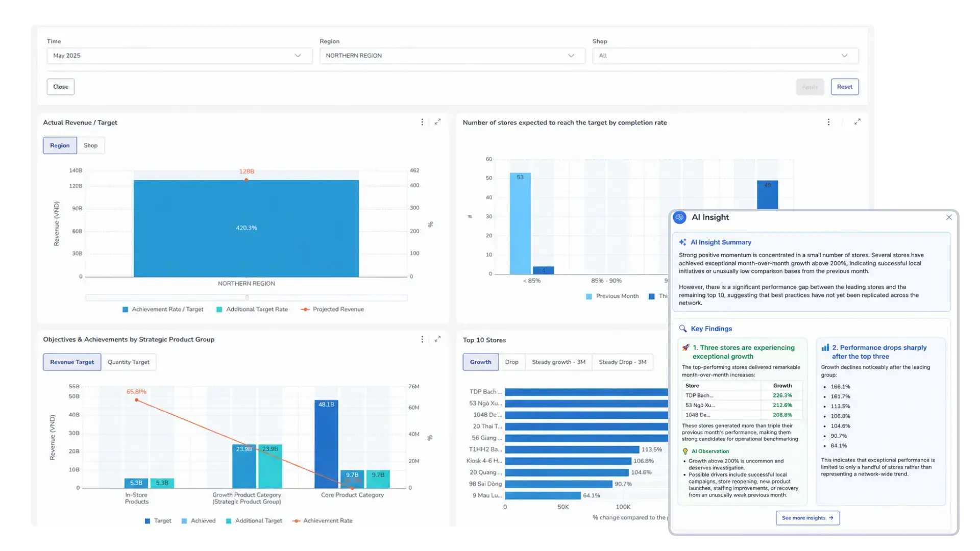Image resolution: width=980 pixels, height=551 pixels.
Task: Open the Time dropdown showing May 2025
Action: click(x=179, y=56)
